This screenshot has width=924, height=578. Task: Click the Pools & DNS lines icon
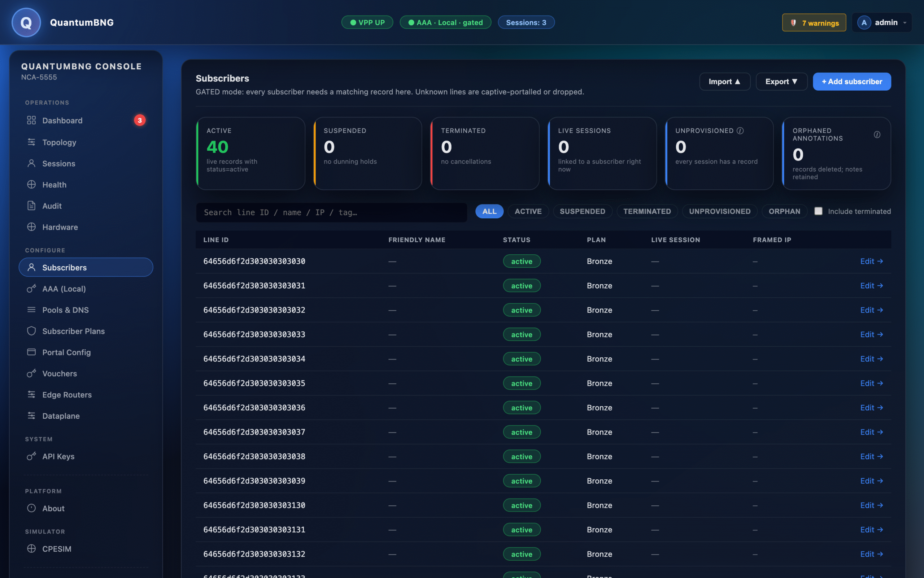[31, 310]
